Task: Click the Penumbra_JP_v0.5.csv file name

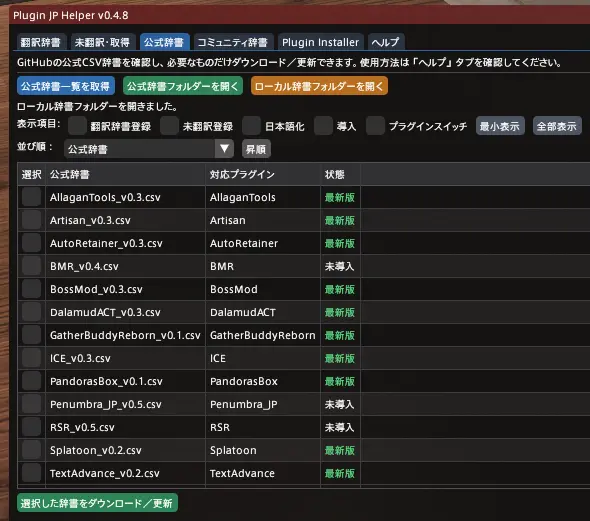Action: click(x=105, y=404)
